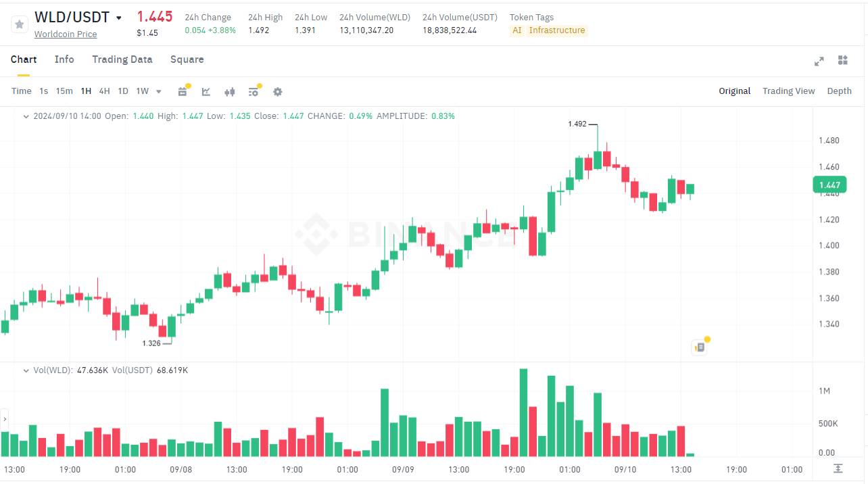The width and height of the screenshot is (868, 484).
Task: Click the $1.45 dollar price
Action: click(x=147, y=33)
